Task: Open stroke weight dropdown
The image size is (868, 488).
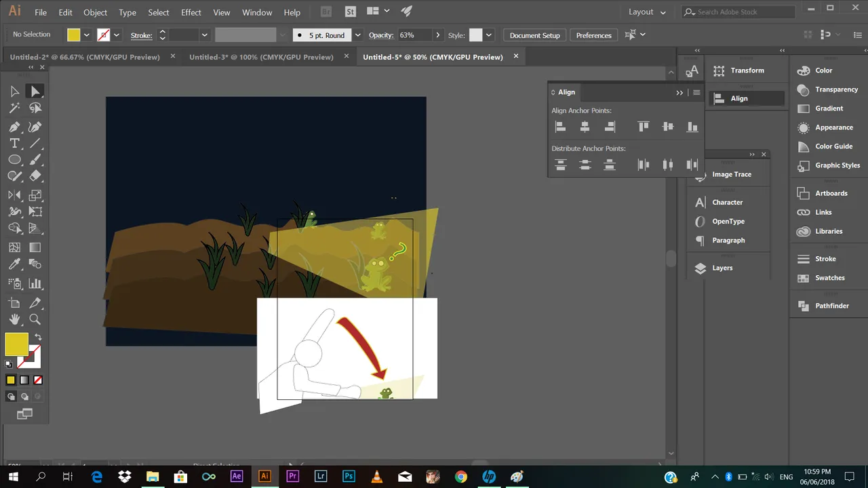Action: [204, 35]
